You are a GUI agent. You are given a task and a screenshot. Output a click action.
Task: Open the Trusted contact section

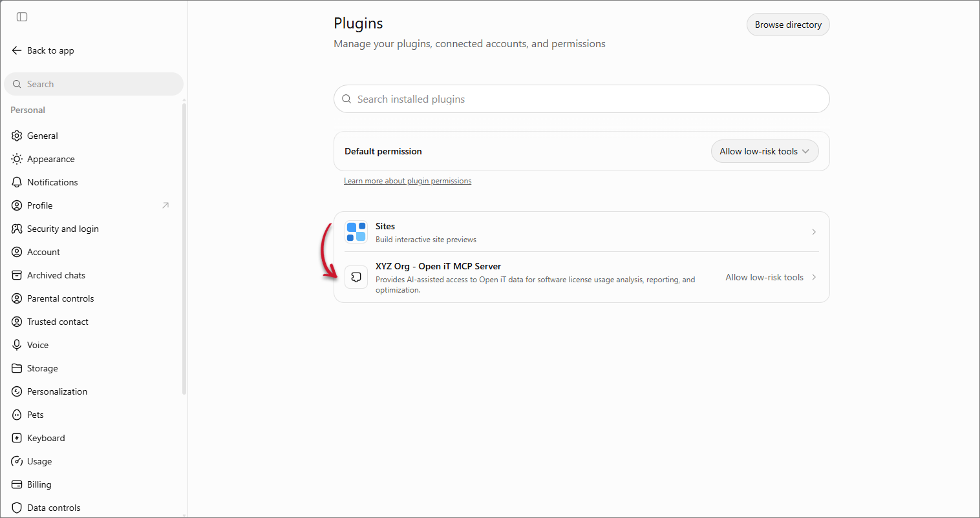point(94,322)
